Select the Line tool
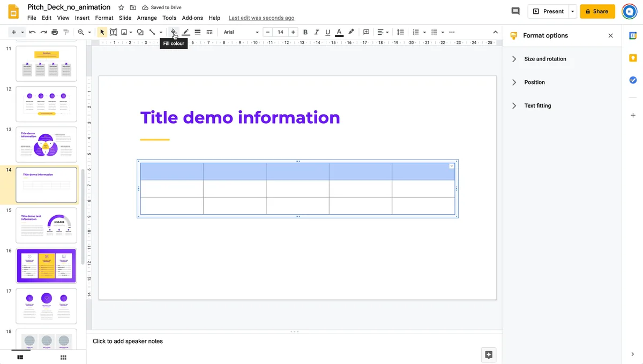The height and width of the screenshot is (364, 643). pyautogui.click(x=152, y=32)
